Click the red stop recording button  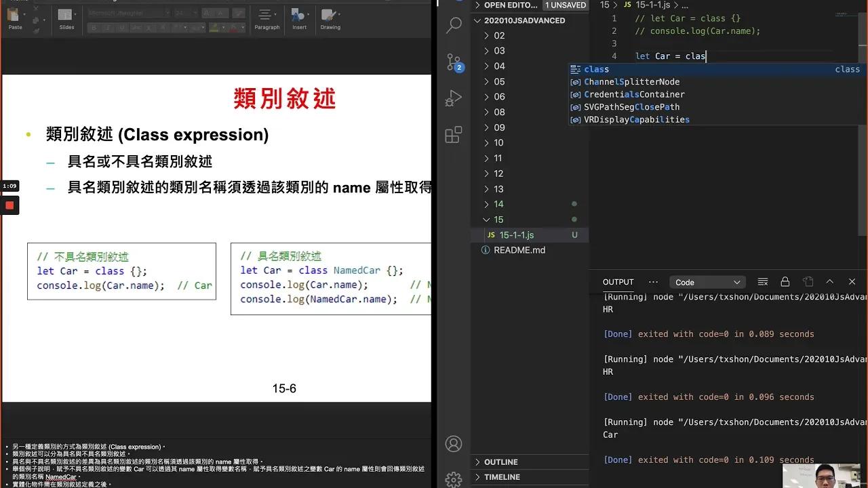pyautogui.click(x=9, y=205)
